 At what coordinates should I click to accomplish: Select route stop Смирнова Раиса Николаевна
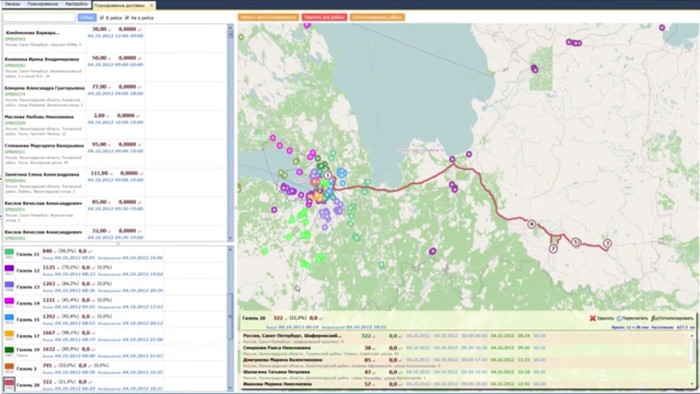466,350
